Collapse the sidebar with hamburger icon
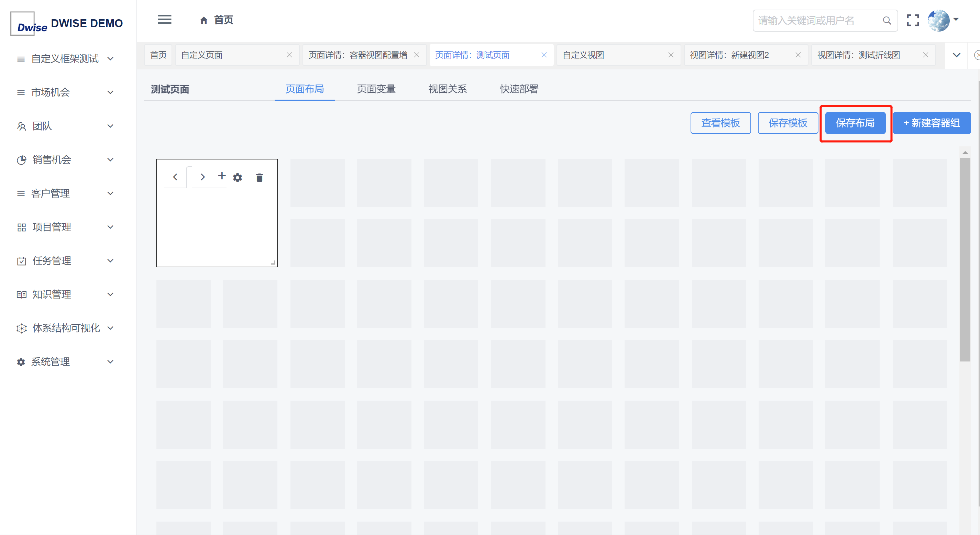The height and width of the screenshot is (535, 980). coord(164,19)
